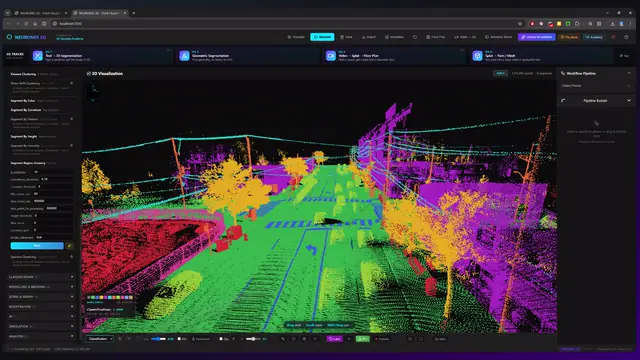Open the Classification color-mode dropdown

click(100, 339)
